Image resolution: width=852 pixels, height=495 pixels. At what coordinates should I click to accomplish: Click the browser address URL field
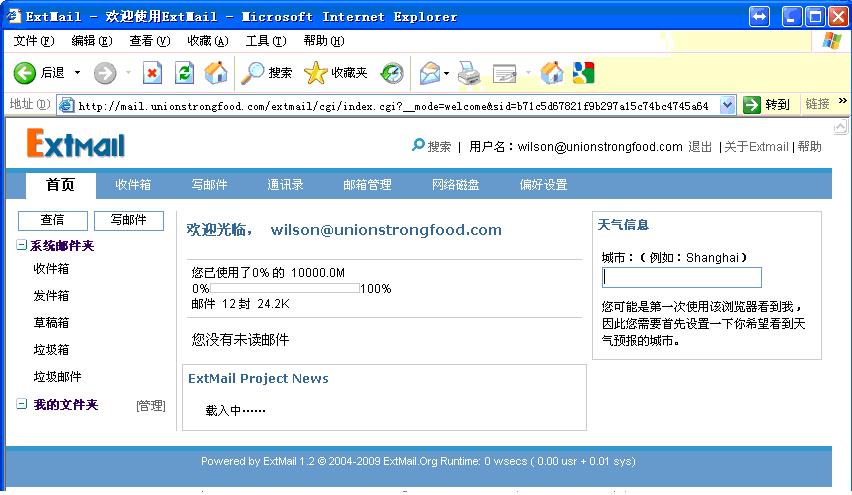pos(398,105)
